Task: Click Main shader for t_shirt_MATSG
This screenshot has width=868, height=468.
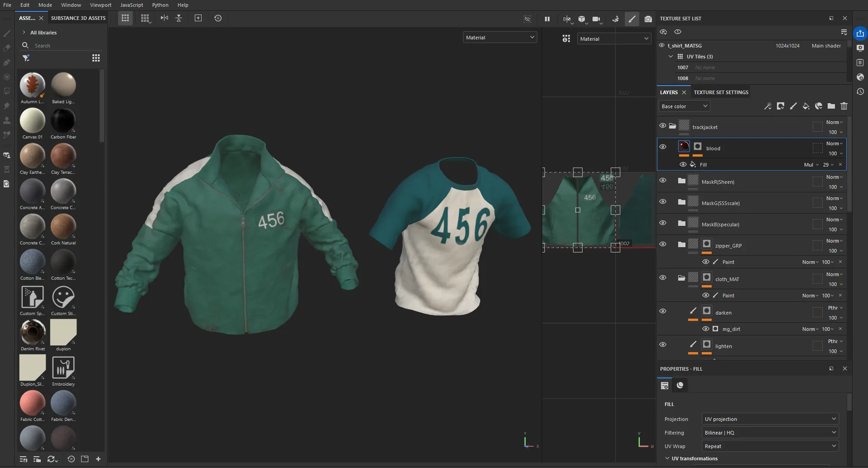Action: pyautogui.click(x=826, y=46)
